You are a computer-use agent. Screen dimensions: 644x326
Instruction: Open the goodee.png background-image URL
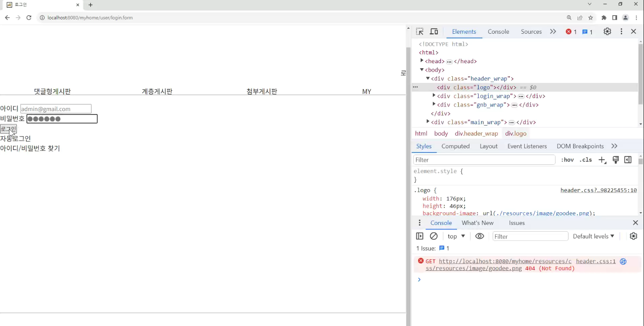click(543, 213)
